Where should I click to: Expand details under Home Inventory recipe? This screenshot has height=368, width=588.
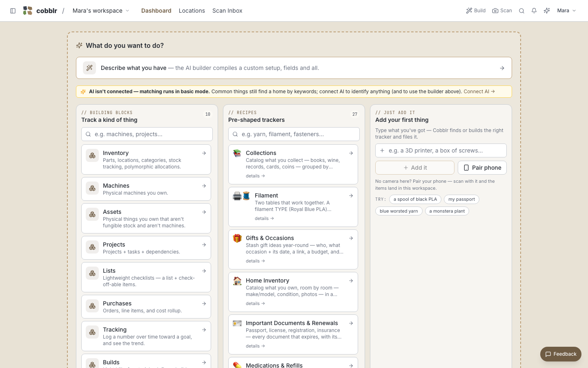pyautogui.click(x=255, y=303)
